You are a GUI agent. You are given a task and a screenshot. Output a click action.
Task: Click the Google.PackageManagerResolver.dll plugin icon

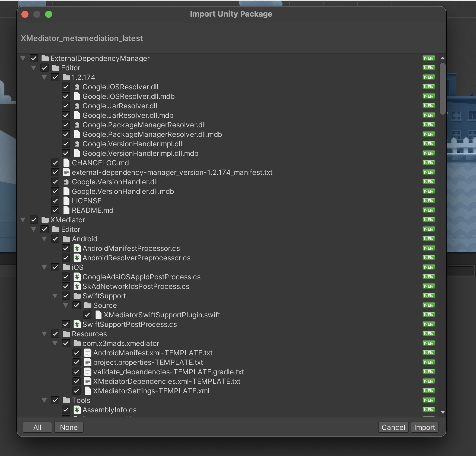[x=77, y=125]
